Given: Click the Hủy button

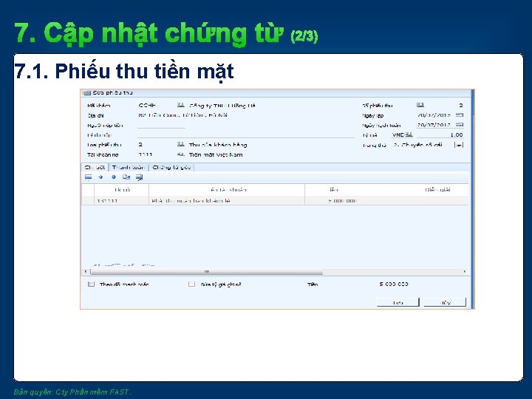Looking at the screenshot, I should click(x=445, y=302).
